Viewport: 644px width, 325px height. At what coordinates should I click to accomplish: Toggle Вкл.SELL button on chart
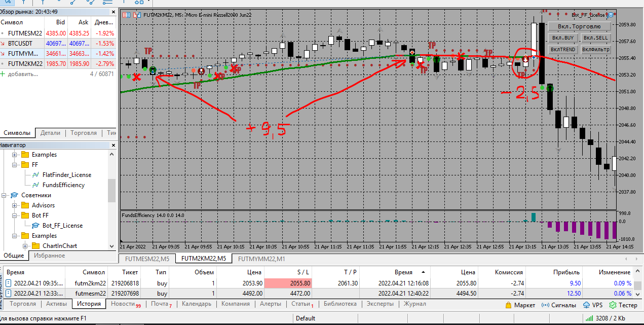coord(595,38)
